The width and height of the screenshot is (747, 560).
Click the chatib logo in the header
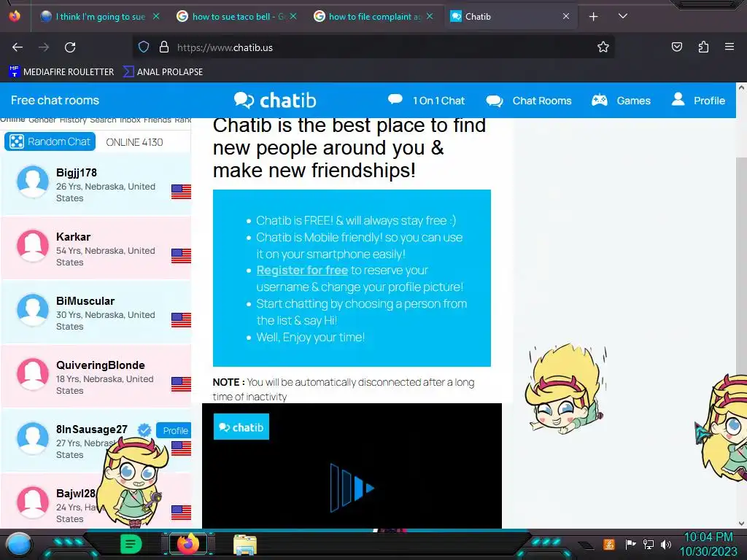[275, 101]
